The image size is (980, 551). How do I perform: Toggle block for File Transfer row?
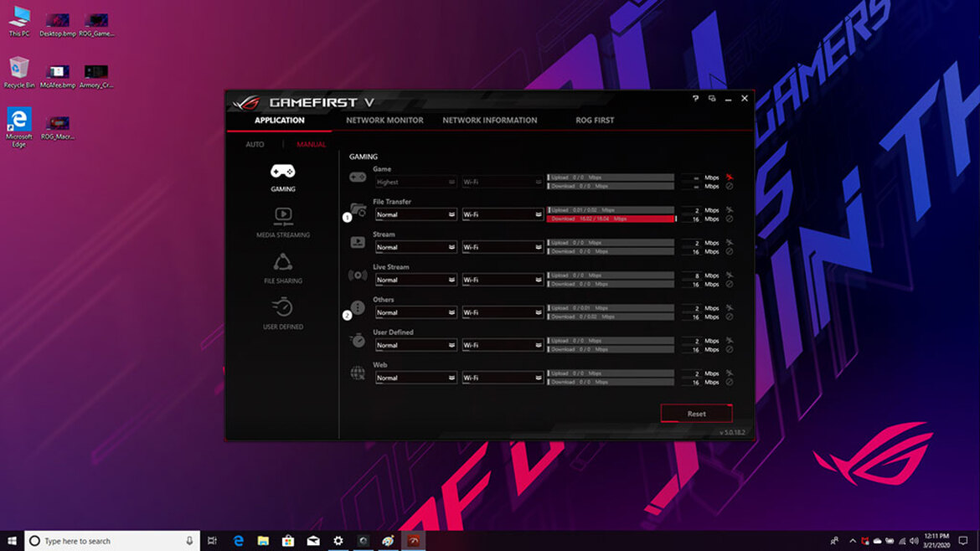[729, 219]
